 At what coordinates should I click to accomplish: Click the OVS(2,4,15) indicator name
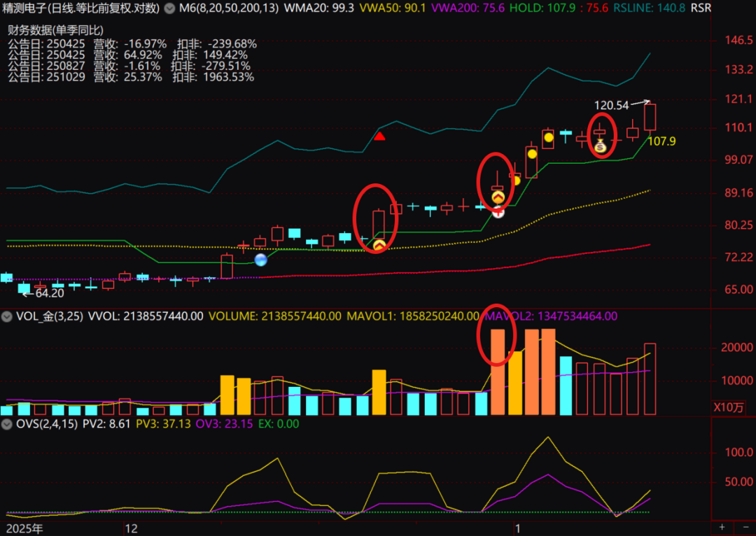point(47,424)
